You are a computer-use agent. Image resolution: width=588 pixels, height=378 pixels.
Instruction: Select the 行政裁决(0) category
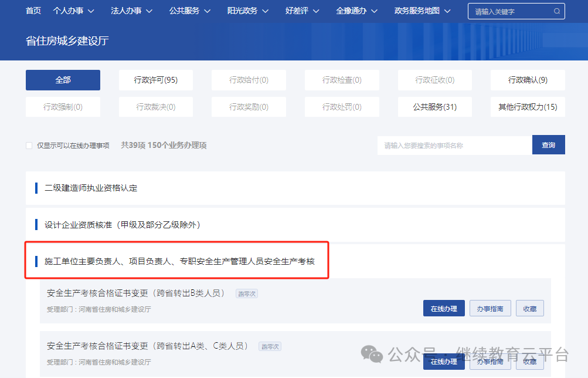click(155, 107)
